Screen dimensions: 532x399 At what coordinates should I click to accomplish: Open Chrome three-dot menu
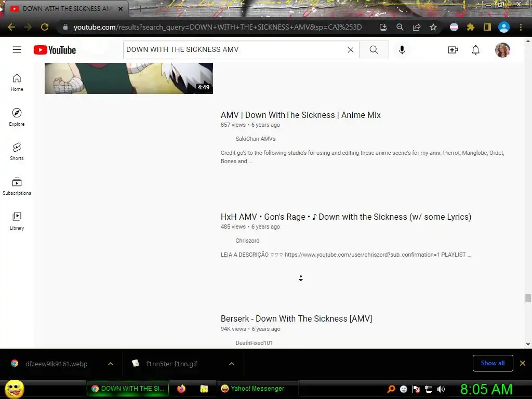(x=521, y=27)
